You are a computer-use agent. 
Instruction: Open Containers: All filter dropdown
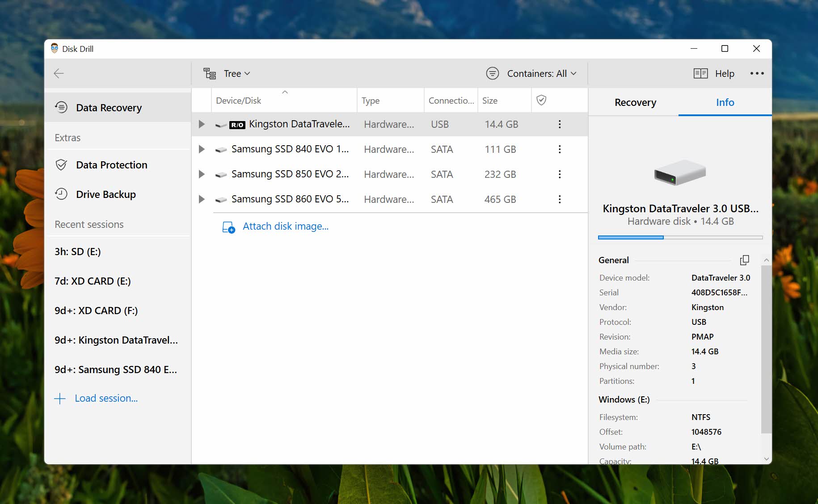[x=541, y=73]
